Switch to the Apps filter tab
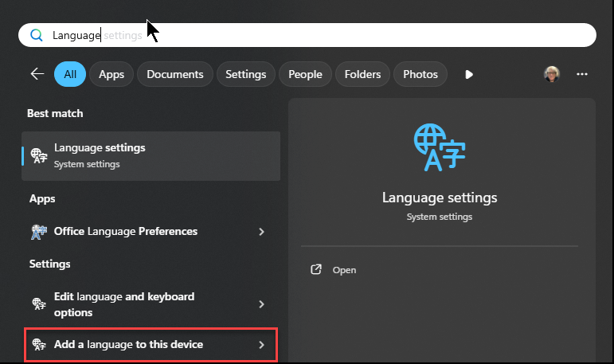Image resolution: width=614 pixels, height=364 pixels. pos(111,74)
